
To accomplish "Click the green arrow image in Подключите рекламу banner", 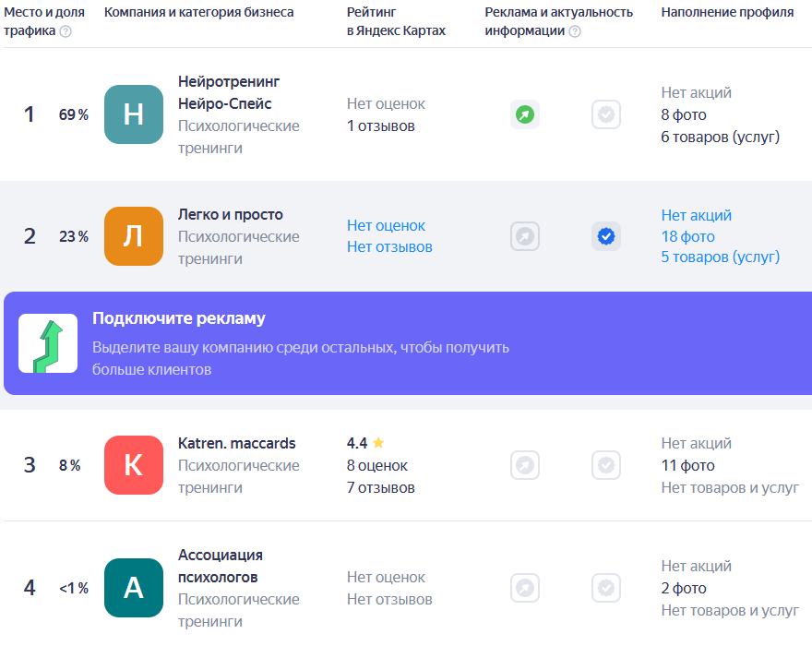I will [x=48, y=343].
